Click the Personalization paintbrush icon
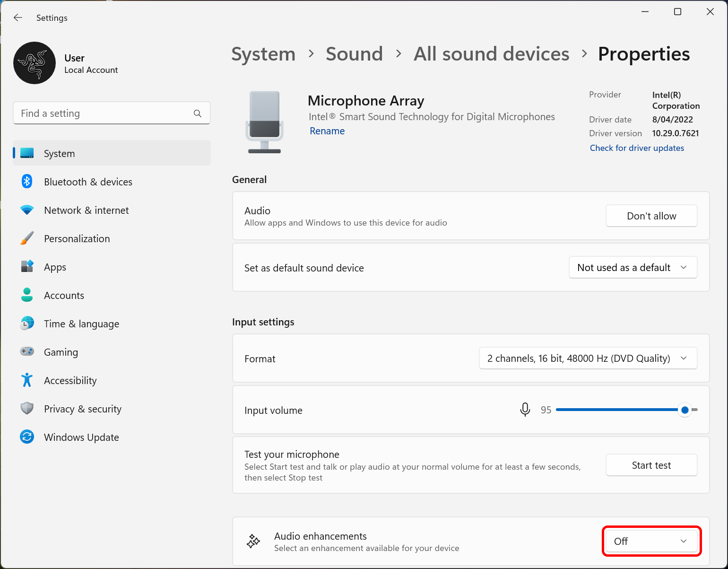The image size is (728, 569). click(27, 238)
